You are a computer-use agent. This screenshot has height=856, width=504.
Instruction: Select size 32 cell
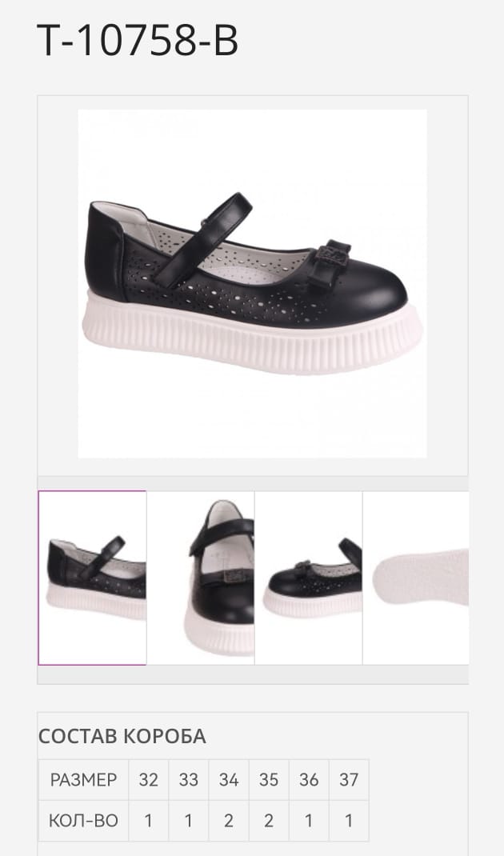[x=149, y=779]
